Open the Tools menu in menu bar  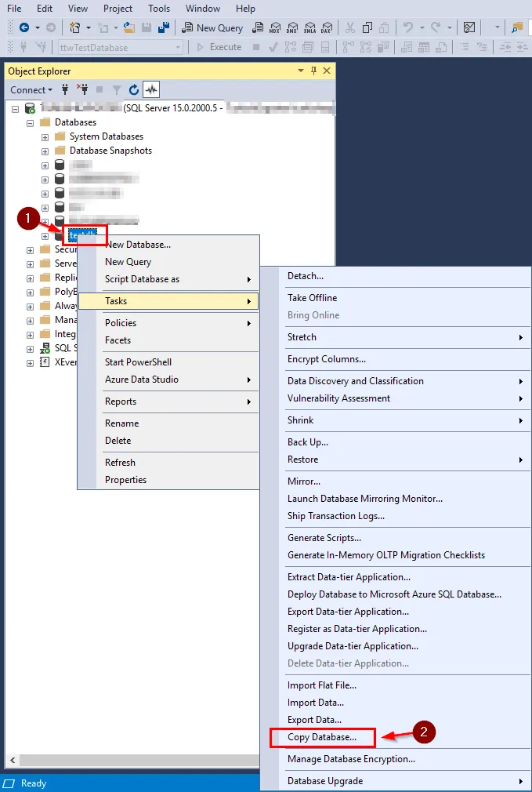coord(159,9)
